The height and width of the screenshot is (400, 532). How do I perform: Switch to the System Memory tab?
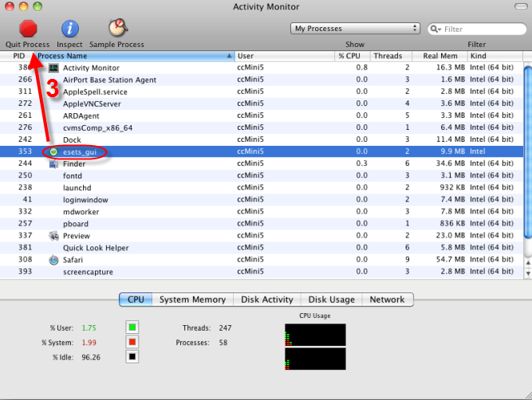(x=192, y=300)
